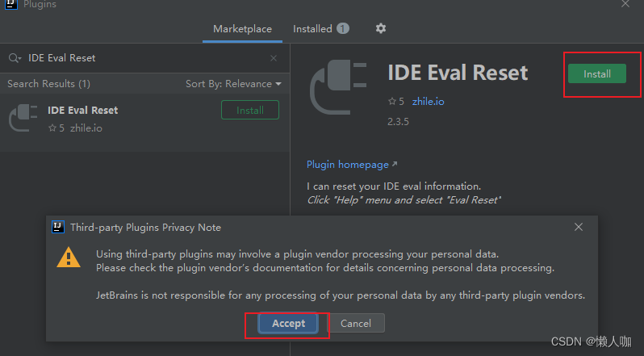Accept the third-party plugins privacy note
644x356 pixels.
[288, 324]
